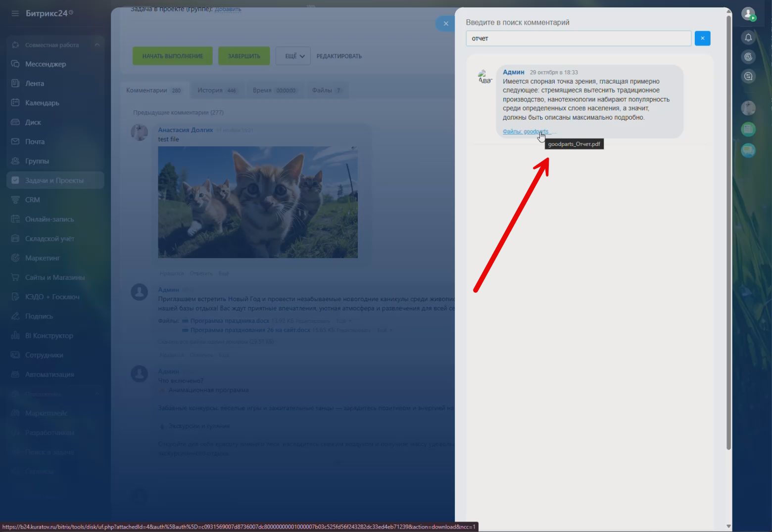Click the НАЧАТЬ ВЫПОЛНЕНИЕ button
Viewport: 772px width, 532px height.
click(173, 56)
